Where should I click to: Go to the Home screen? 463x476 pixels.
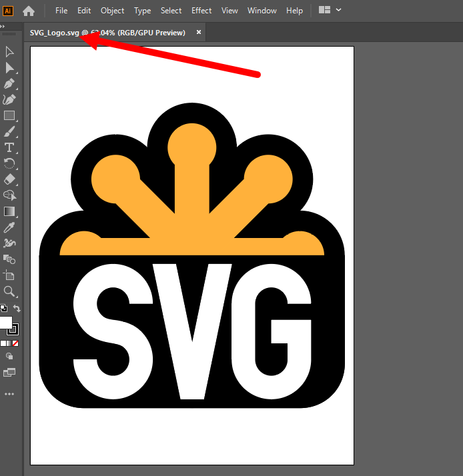[x=29, y=11]
